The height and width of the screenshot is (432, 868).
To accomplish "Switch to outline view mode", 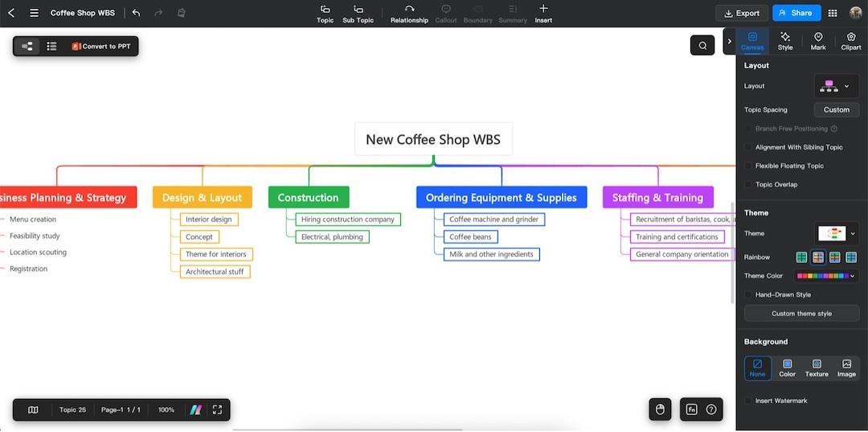I will [51, 47].
